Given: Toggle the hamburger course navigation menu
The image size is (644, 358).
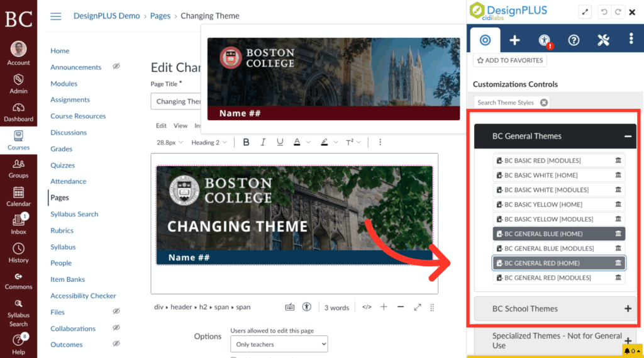Looking at the screenshot, I should pos(56,16).
